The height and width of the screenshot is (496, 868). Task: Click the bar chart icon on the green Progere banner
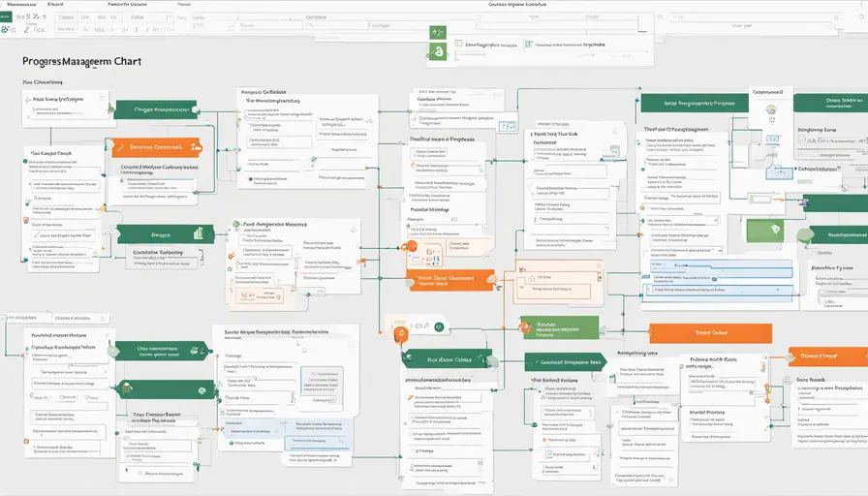198,233
